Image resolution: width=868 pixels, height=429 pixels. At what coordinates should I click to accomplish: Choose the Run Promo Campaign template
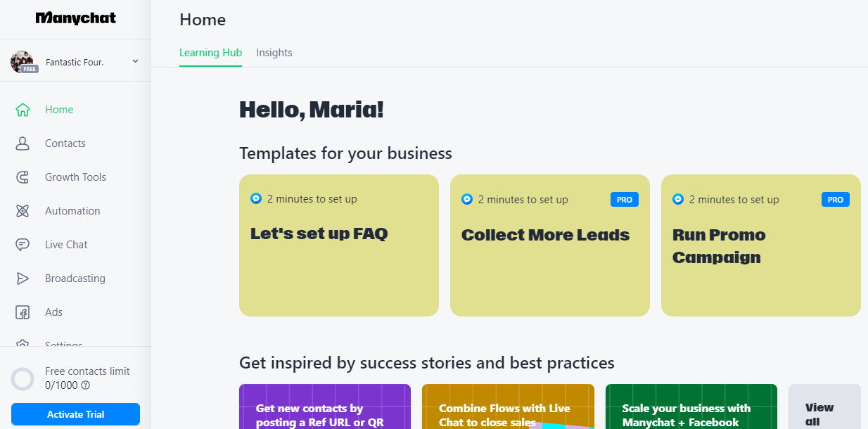point(760,245)
